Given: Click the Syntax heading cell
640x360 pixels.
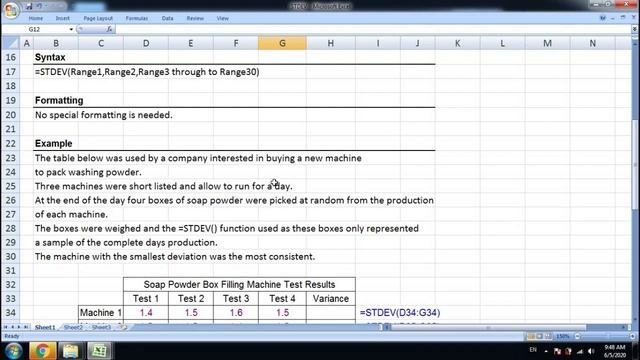Looking at the screenshot, I should [50, 57].
